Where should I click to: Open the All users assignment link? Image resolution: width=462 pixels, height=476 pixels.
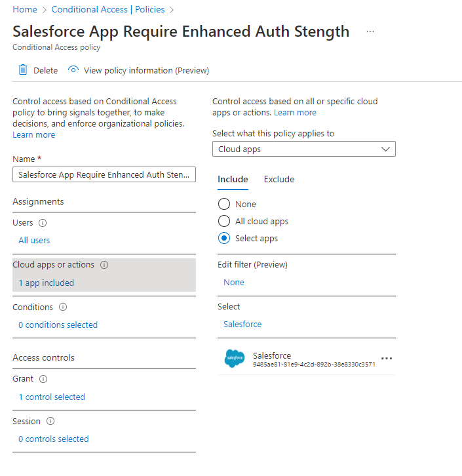point(34,240)
